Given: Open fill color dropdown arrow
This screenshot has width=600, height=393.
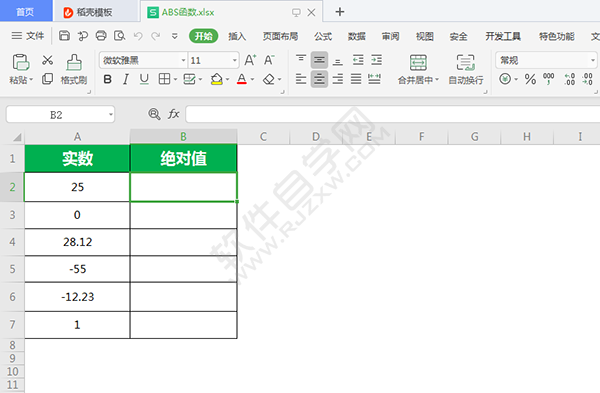Looking at the screenshot, I should pyautogui.click(x=227, y=80).
